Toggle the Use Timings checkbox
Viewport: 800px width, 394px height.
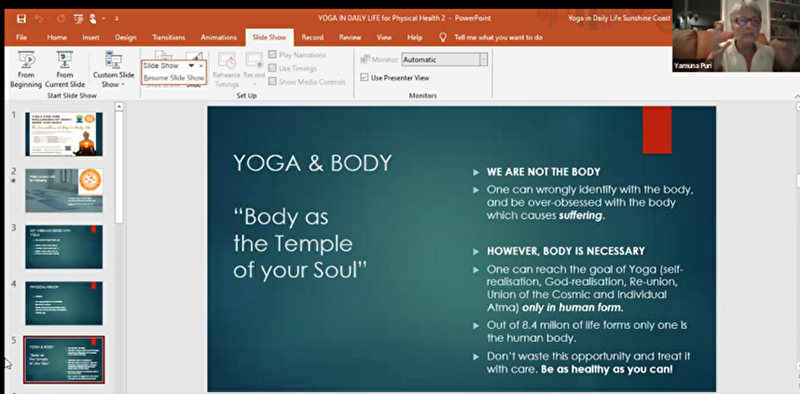272,68
